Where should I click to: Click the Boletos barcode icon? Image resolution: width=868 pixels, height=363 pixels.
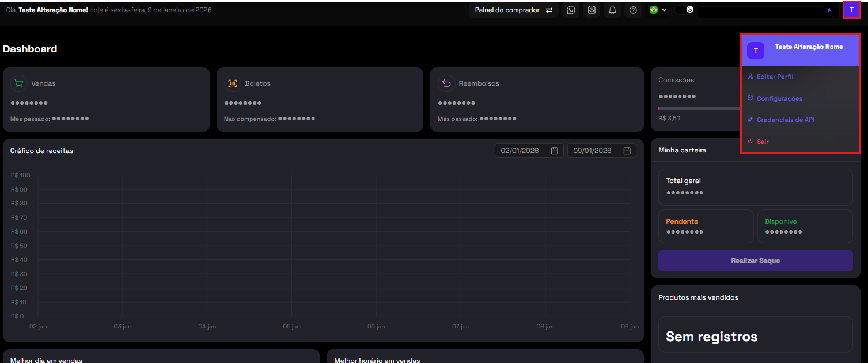tap(233, 83)
